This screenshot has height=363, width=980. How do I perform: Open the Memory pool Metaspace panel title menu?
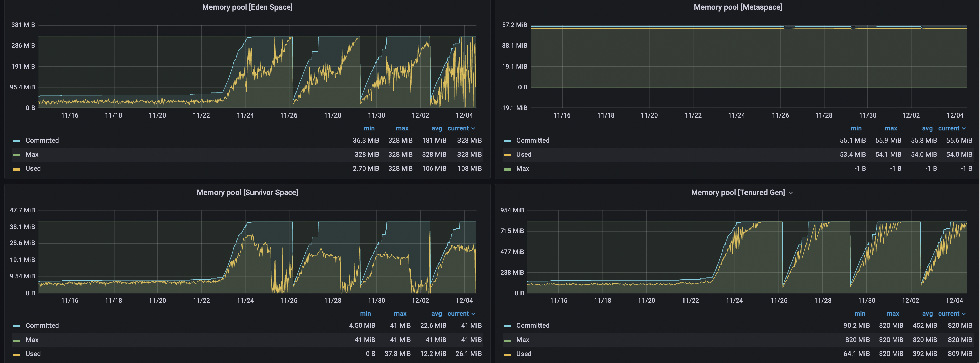738,7
